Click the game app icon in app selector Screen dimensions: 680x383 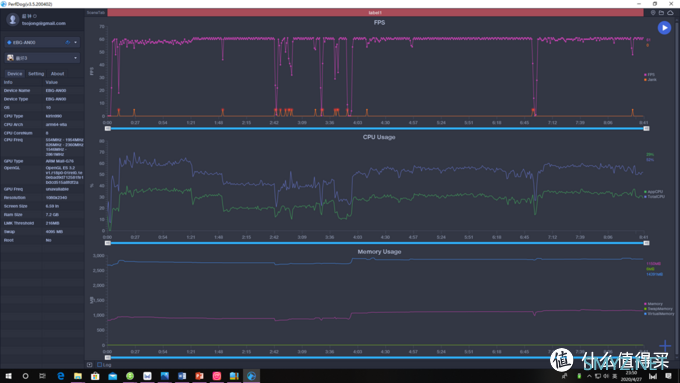pyautogui.click(x=10, y=58)
